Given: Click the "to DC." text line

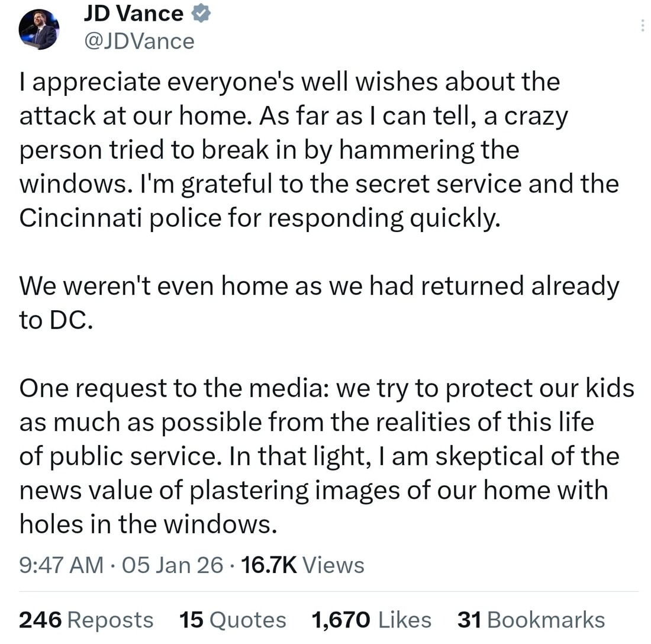Looking at the screenshot, I should (x=56, y=321).
